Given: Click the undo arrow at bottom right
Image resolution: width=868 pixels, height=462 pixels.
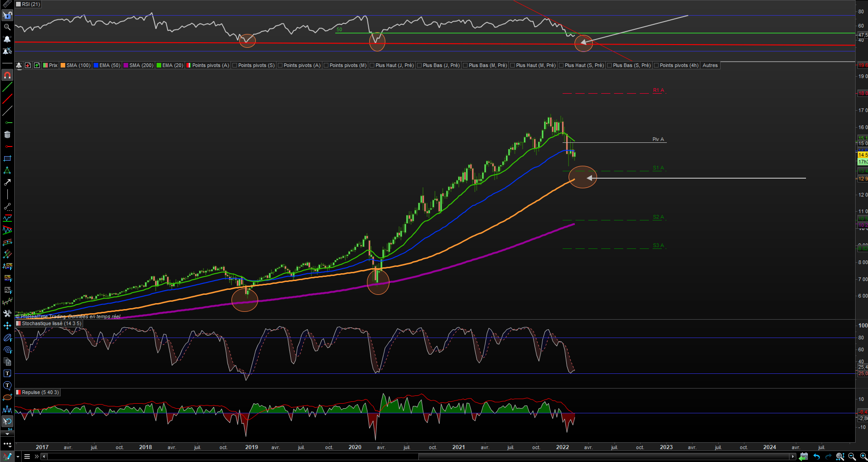Looking at the screenshot, I should tap(816, 456).
